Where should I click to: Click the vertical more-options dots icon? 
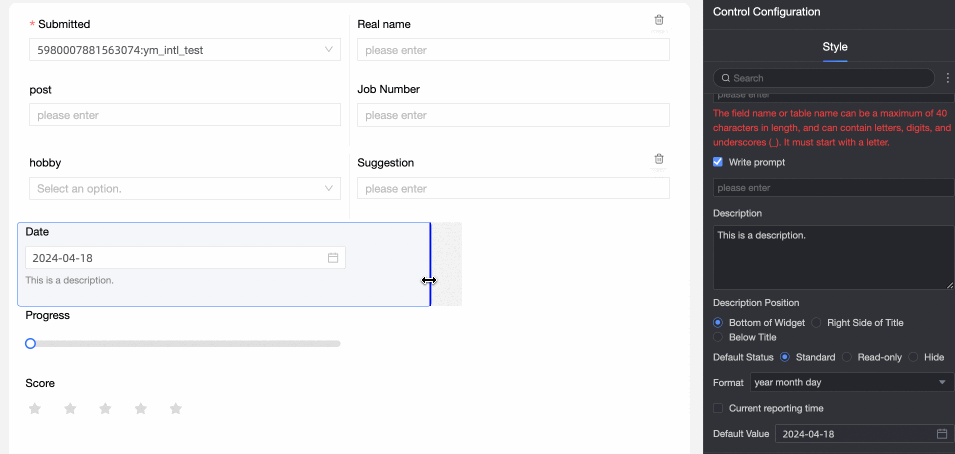[x=947, y=78]
